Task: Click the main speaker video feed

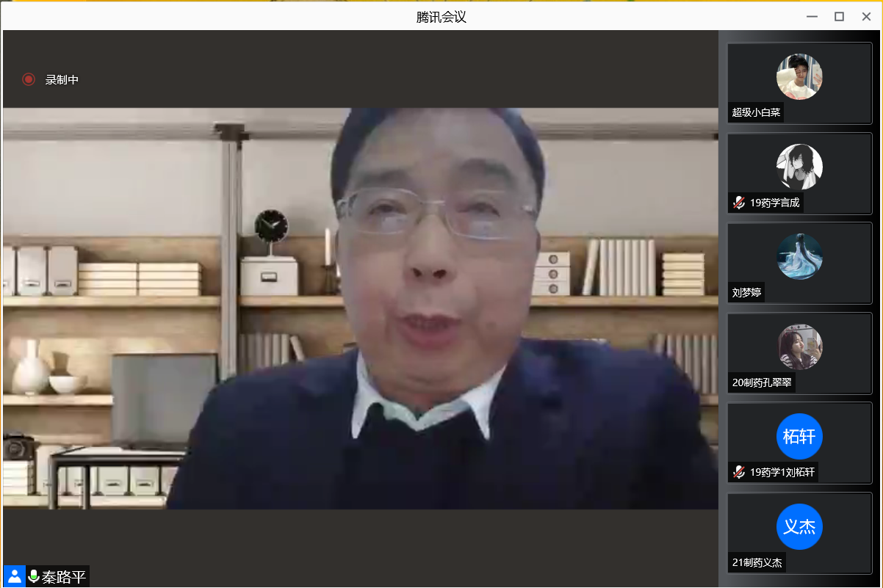Action: coord(360,308)
